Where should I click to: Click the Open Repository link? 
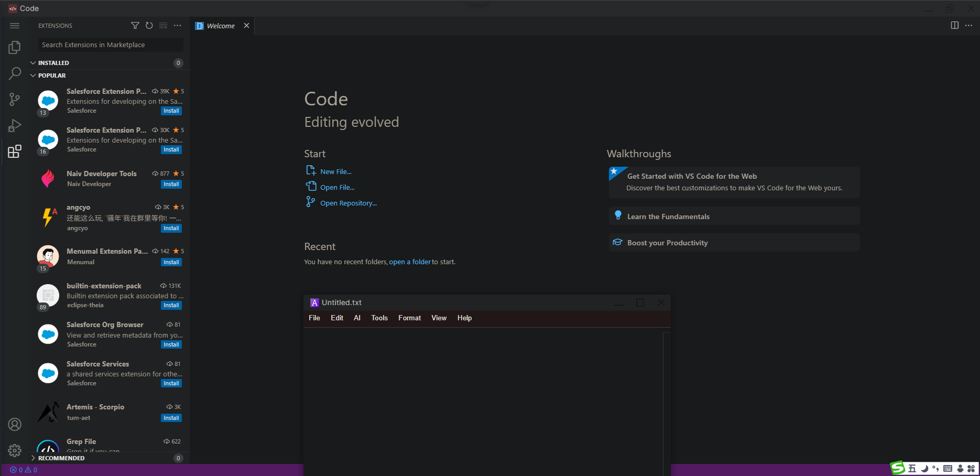tap(348, 203)
